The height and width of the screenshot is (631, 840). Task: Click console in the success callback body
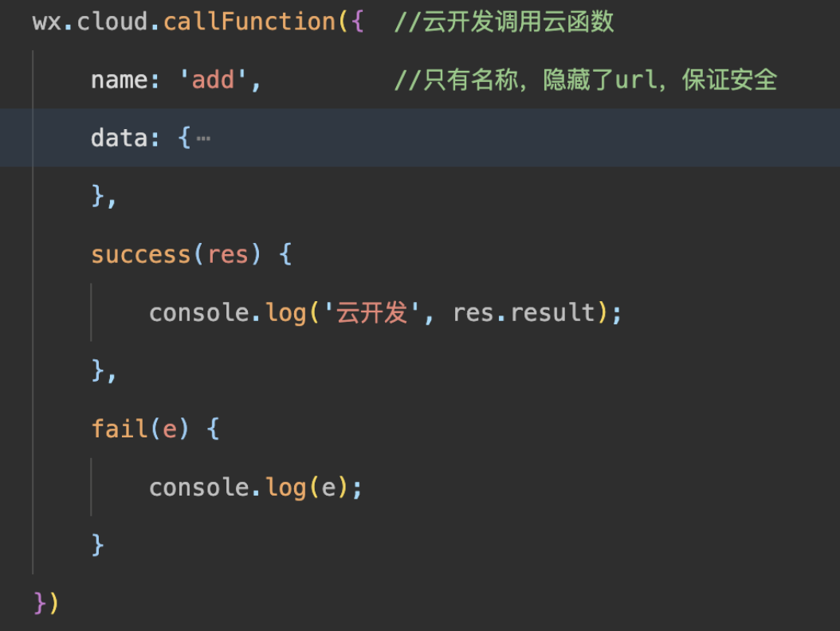pyautogui.click(x=199, y=313)
